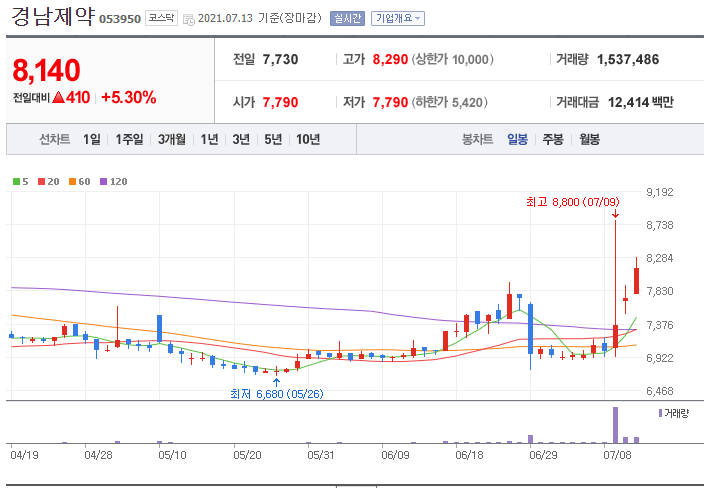Select the 1년 line chart tab
This screenshot has width=704, height=488.
coord(209,139)
